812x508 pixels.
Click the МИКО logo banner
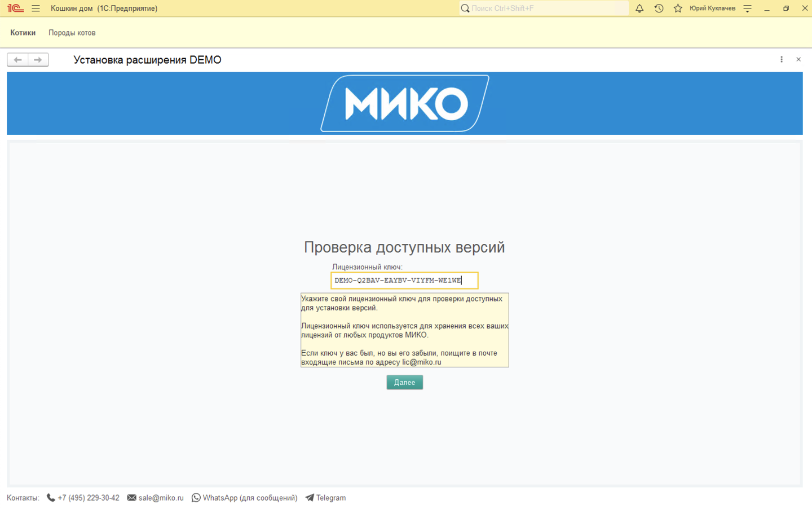[405, 103]
